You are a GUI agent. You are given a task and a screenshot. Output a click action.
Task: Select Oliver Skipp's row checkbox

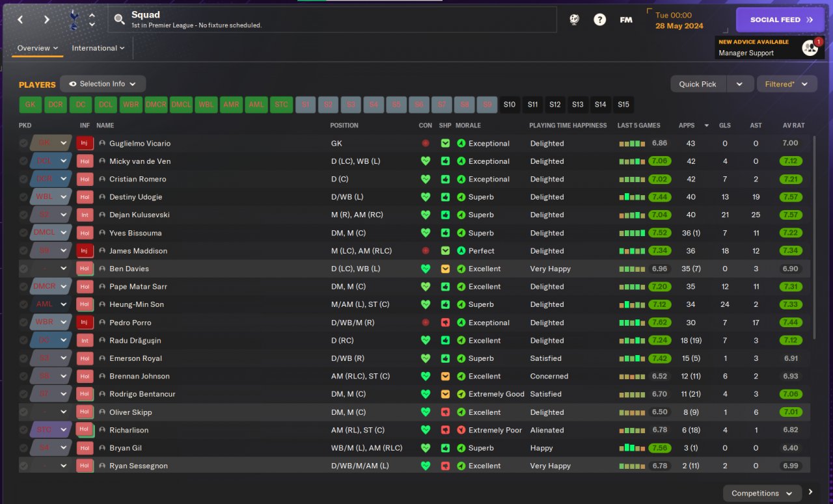click(x=23, y=412)
